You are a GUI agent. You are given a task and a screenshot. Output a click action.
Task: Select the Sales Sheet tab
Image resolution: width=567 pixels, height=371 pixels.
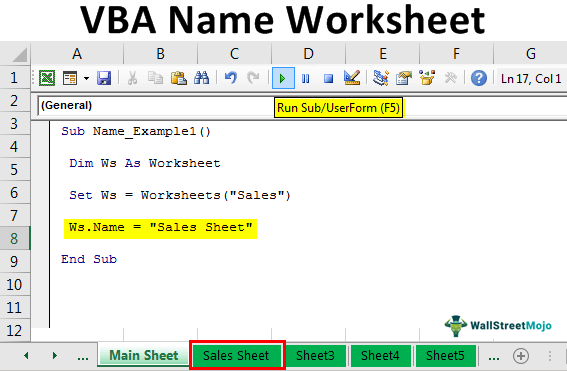[x=237, y=355]
